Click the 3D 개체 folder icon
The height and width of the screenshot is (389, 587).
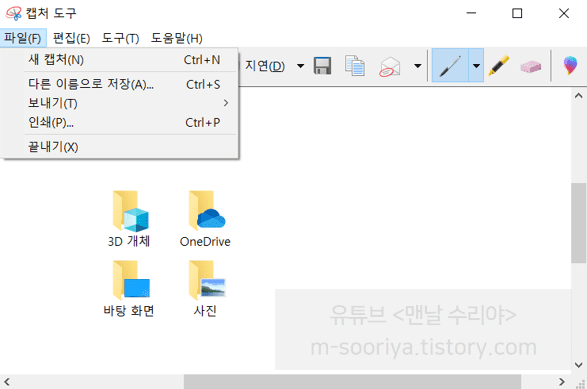(131, 211)
